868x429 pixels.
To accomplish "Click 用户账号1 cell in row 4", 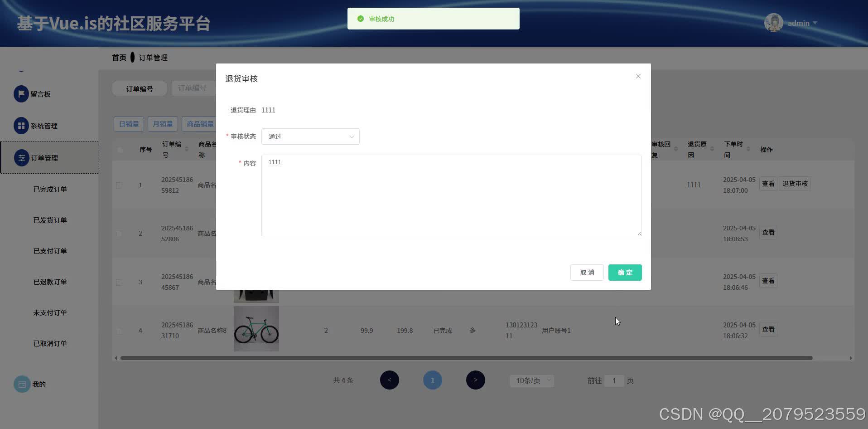I will 556,331.
